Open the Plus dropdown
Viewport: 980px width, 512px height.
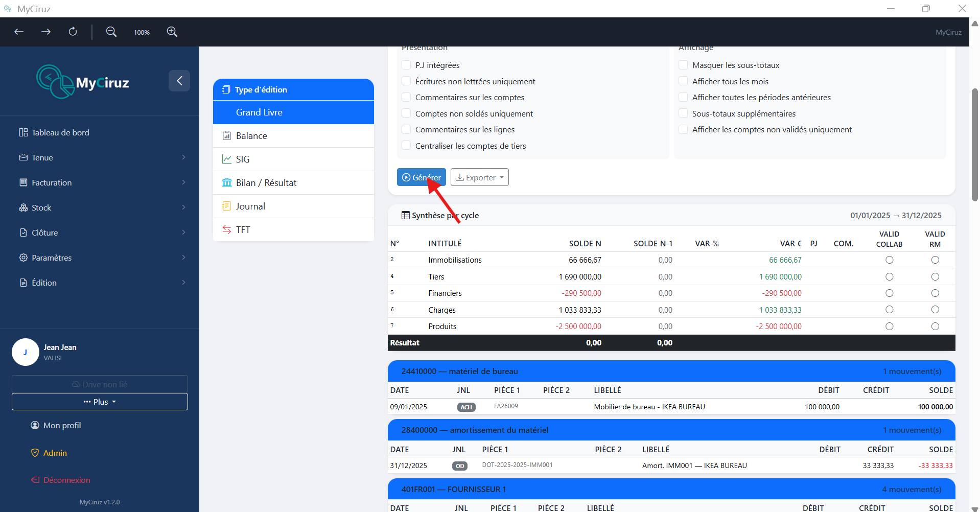100,402
